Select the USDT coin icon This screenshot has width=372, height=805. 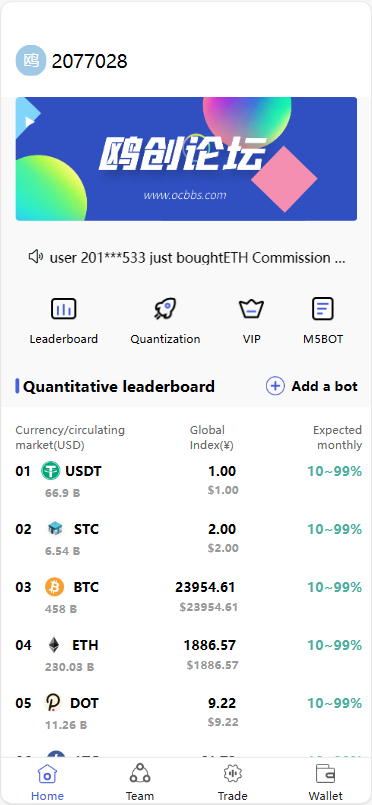click(51, 471)
